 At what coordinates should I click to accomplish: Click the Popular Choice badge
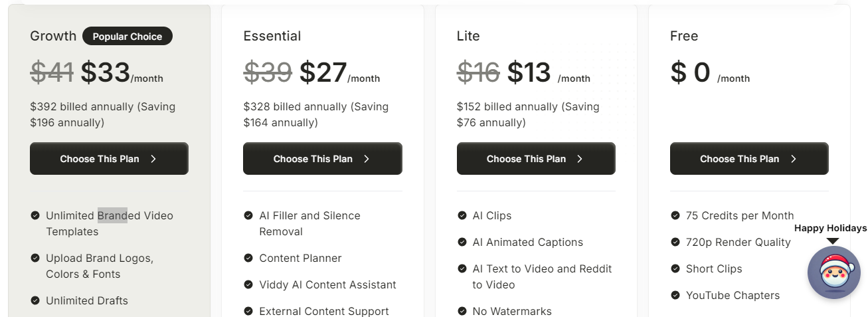pos(128,37)
